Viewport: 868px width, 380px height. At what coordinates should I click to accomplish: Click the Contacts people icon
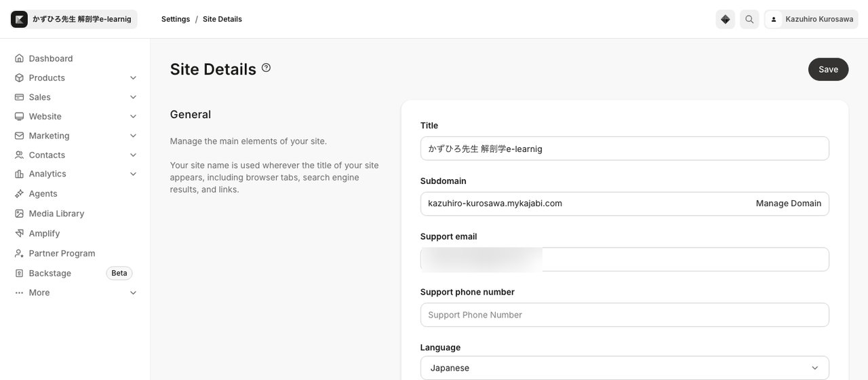coord(19,155)
